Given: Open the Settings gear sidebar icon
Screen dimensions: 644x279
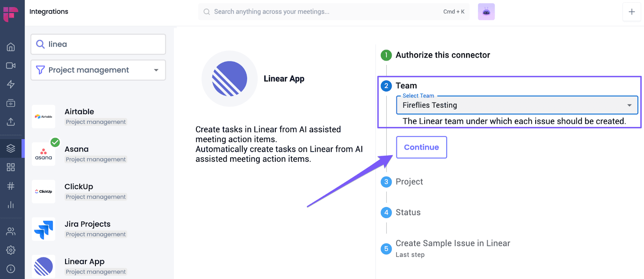Looking at the screenshot, I should point(11,250).
